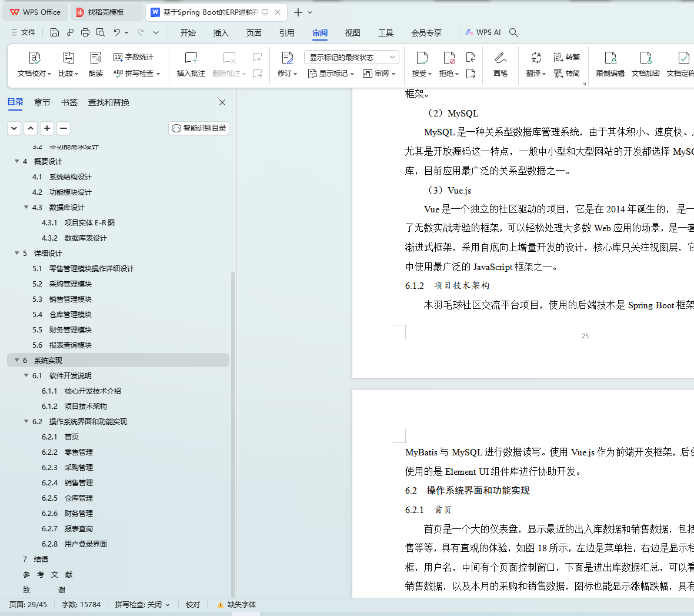Convert with 简转繁 button
The width and height of the screenshot is (694, 616).
point(566,56)
